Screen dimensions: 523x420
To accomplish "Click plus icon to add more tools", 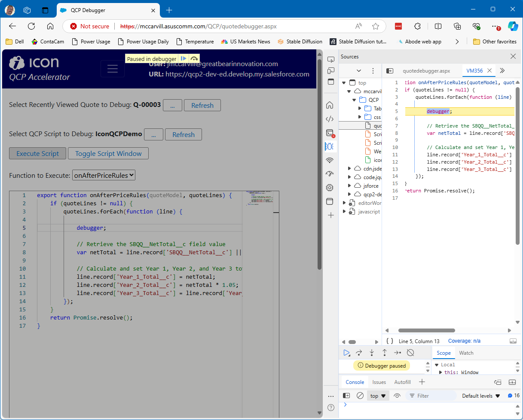I will (x=330, y=215).
